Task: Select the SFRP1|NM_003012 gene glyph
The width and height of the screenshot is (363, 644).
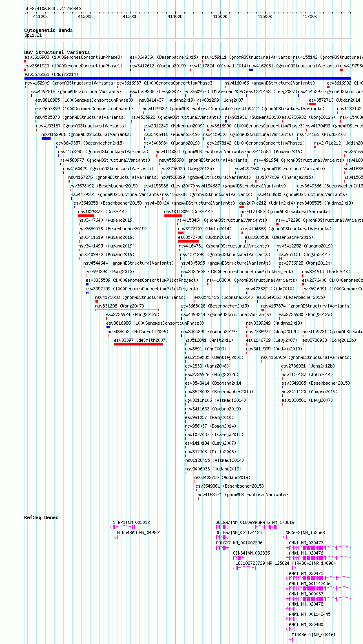Action: tap(123, 527)
